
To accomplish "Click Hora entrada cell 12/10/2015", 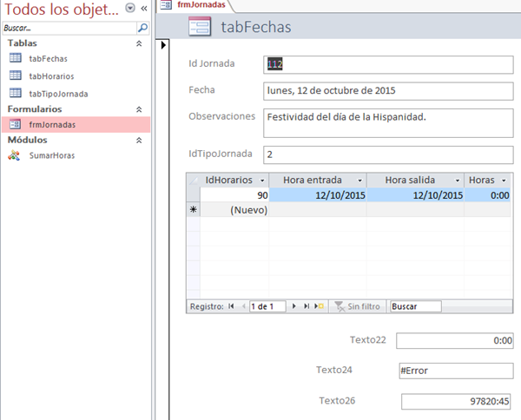I will pos(318,195).
